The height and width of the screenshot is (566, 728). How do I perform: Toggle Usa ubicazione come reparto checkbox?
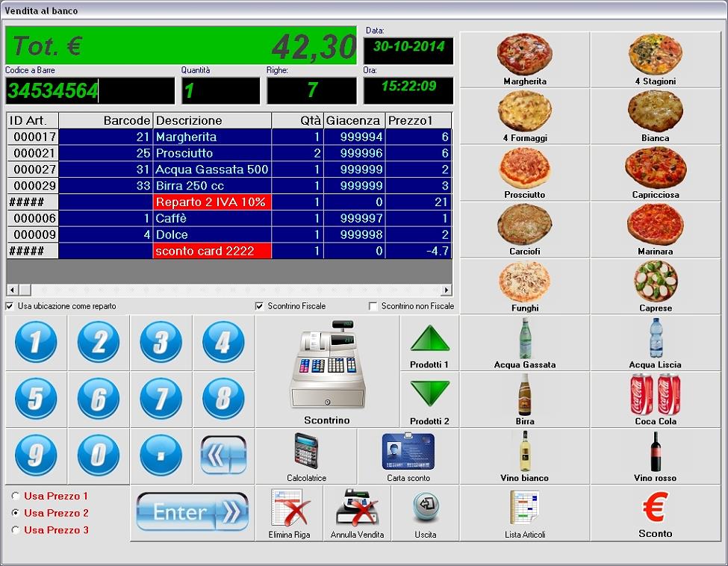pyautogui.click(x=10, y=306)
